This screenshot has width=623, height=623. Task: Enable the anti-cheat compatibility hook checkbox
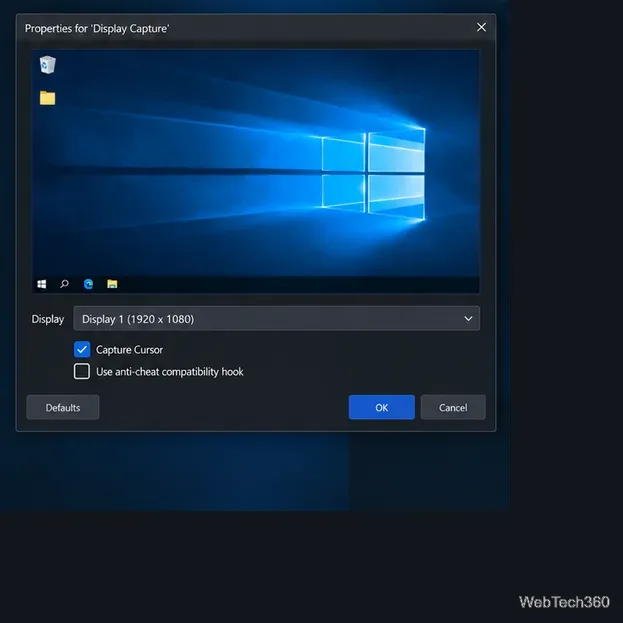point(82,371)
